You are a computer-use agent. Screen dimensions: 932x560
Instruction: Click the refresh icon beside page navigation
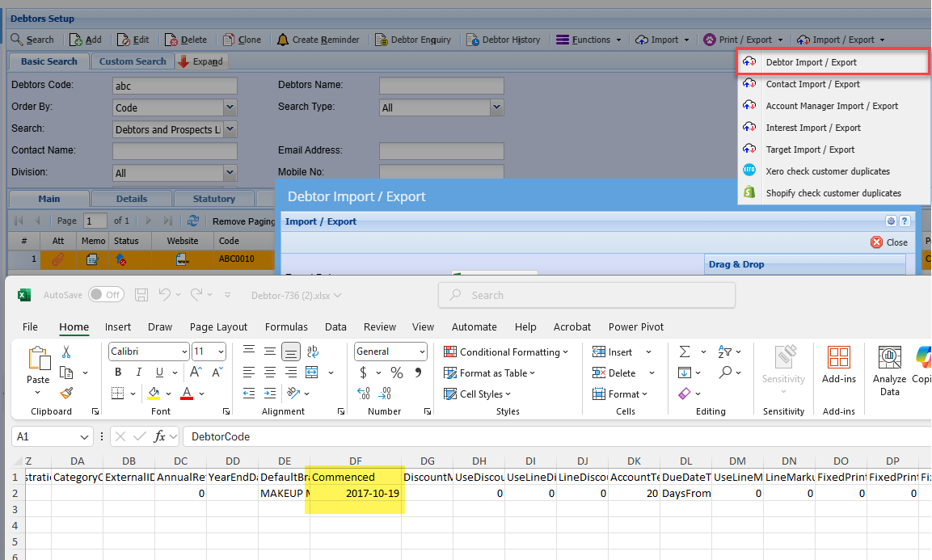point(193,221)
